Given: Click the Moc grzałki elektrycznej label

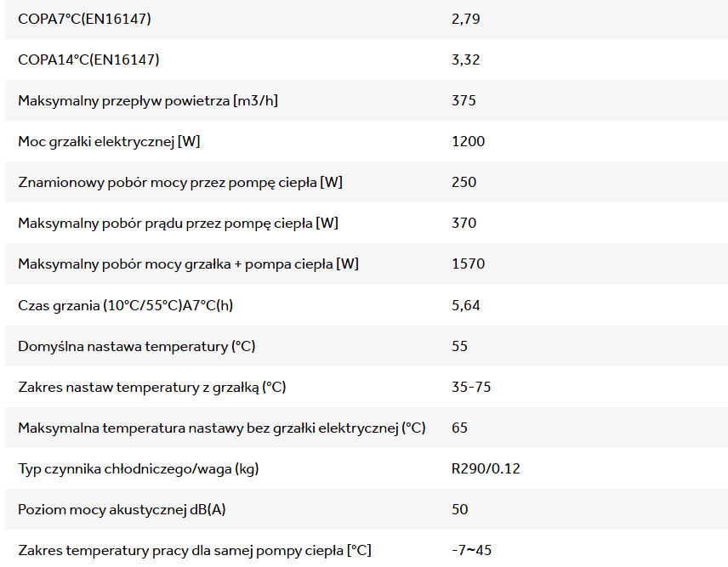Looking at the screenshot, I should tap(109, 141).
